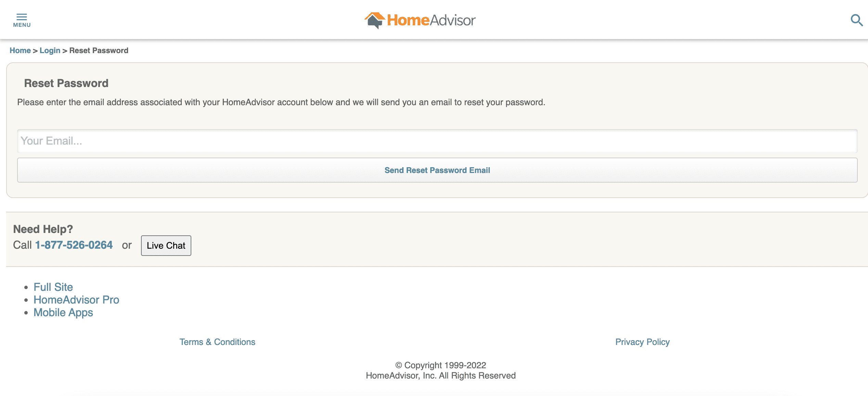
Task: Toggle the Reset Password form
Action: (66, 83)
